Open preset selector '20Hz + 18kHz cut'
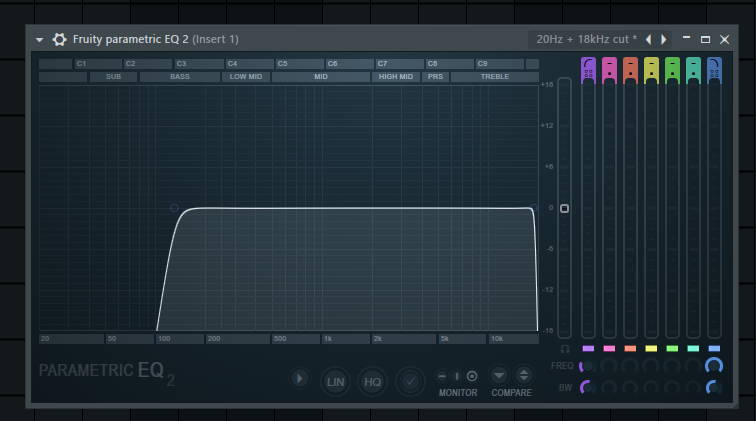 pos(586,40)
